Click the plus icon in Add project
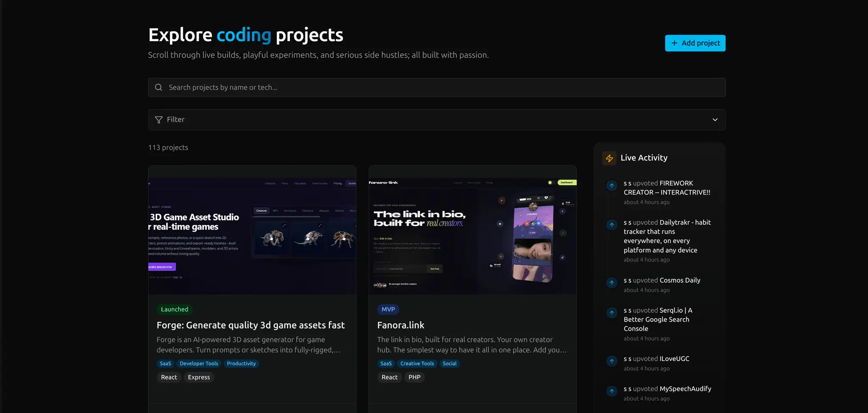 coord(674,43)
